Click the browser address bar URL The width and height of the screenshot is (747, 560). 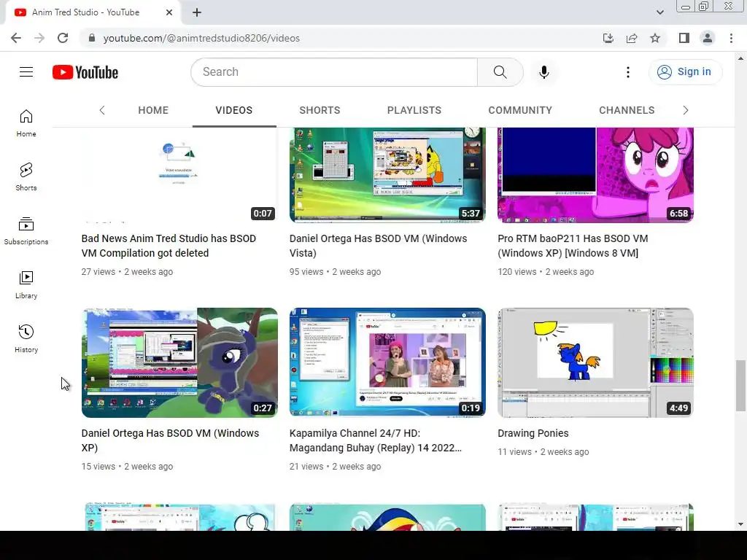tap(201, 38)
